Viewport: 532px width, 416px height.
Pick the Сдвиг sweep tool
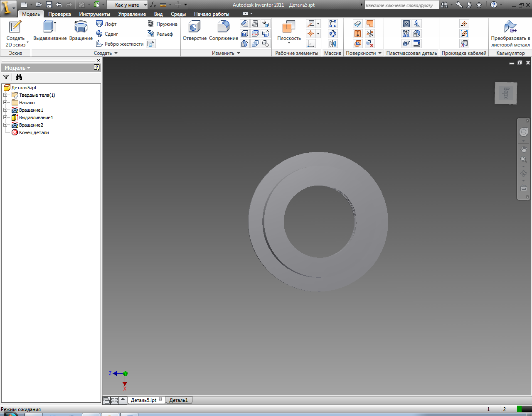point(107,34)
